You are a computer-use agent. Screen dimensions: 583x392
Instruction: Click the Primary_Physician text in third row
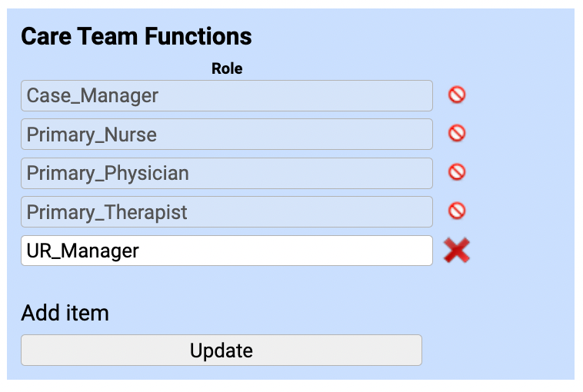(108, 173)
